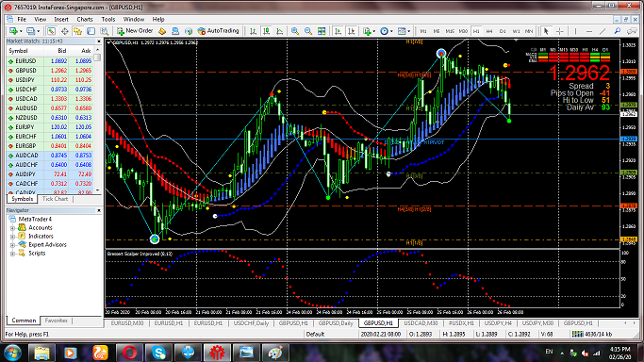Open the MetaEditor book icon
This screenshot has height=362, width=644.
pos(162,31)
